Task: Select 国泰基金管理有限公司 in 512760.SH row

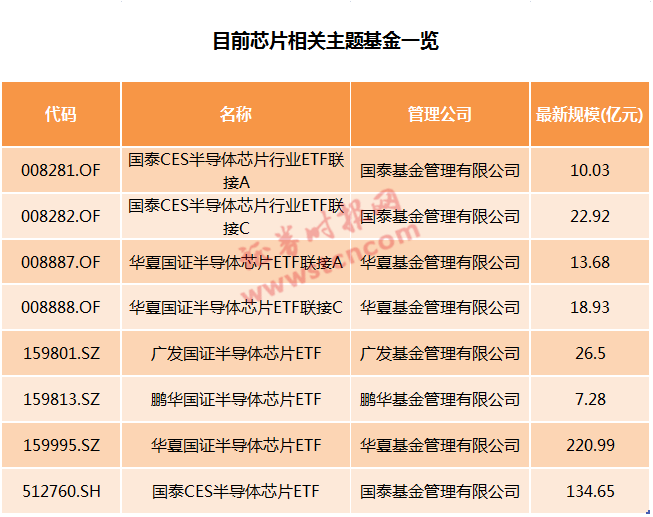Action: coord(440,492)
